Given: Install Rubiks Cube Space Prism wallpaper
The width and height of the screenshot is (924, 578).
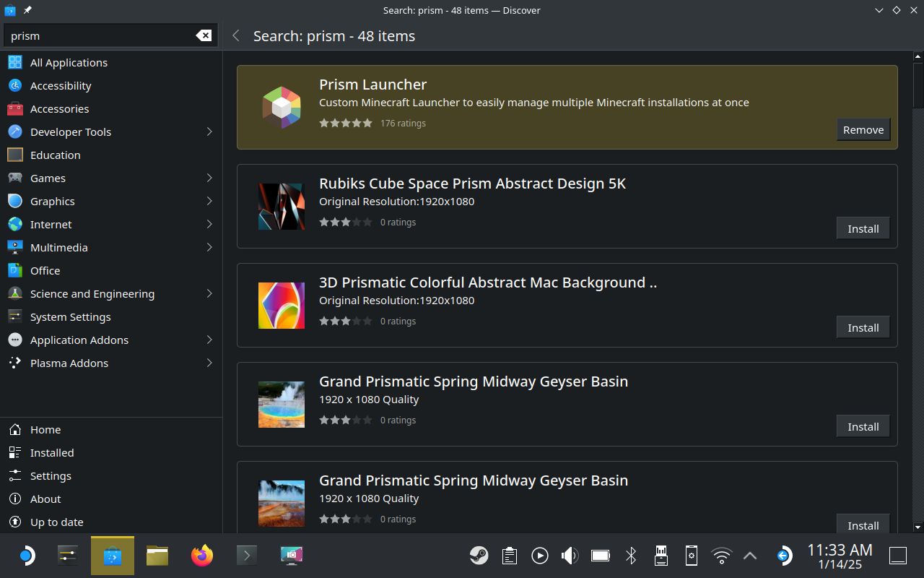Looking at the screenshot, I should [863, 228].
